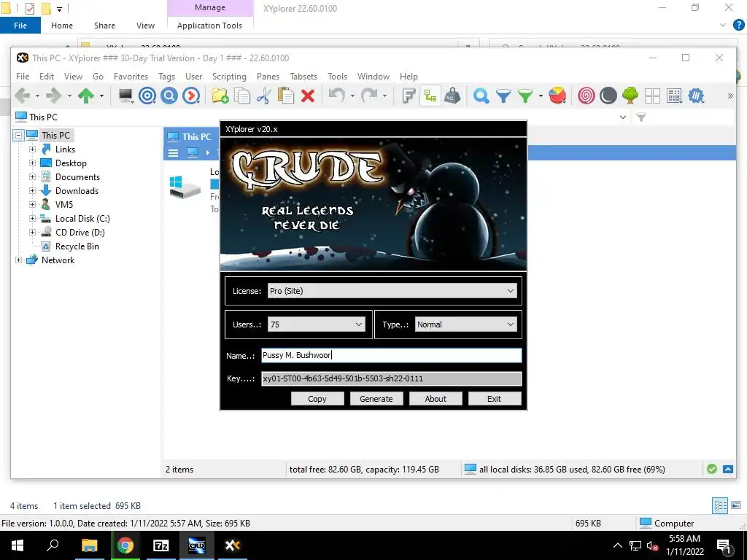Click the This PC list tab
747x560 pixels.
190,136
